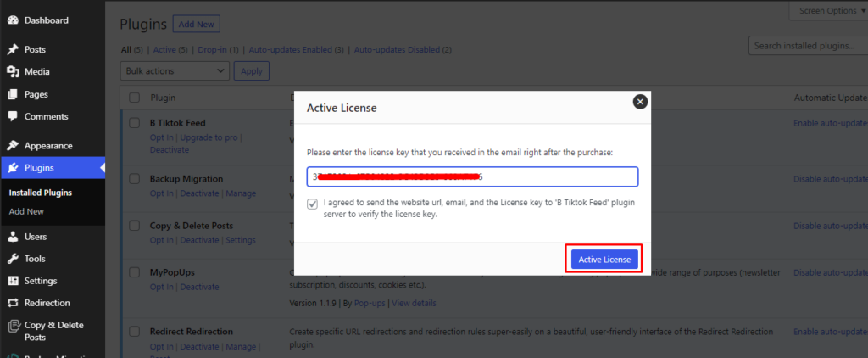This screenshot has width=868, height=358.
Task: Click the Copy & Delete Posts sidebar icon
Action: [14, 326]
